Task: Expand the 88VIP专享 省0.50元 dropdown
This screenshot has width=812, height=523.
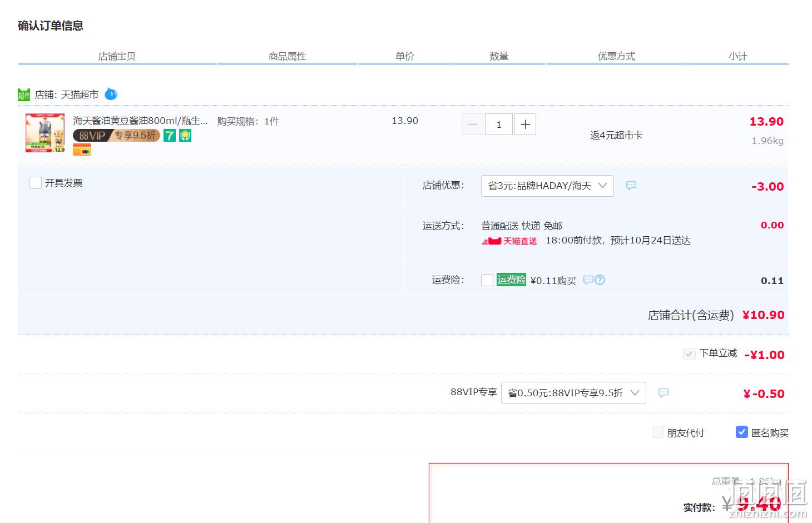Action: (x=573, y=393)
